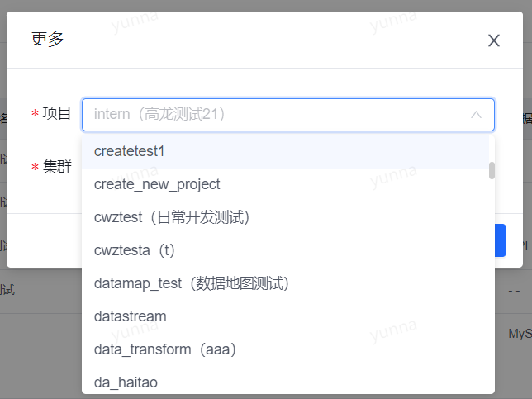Screen dimensions: 532x399
Task: Click the 更多 dialog title
Action: tap(47, 39)
